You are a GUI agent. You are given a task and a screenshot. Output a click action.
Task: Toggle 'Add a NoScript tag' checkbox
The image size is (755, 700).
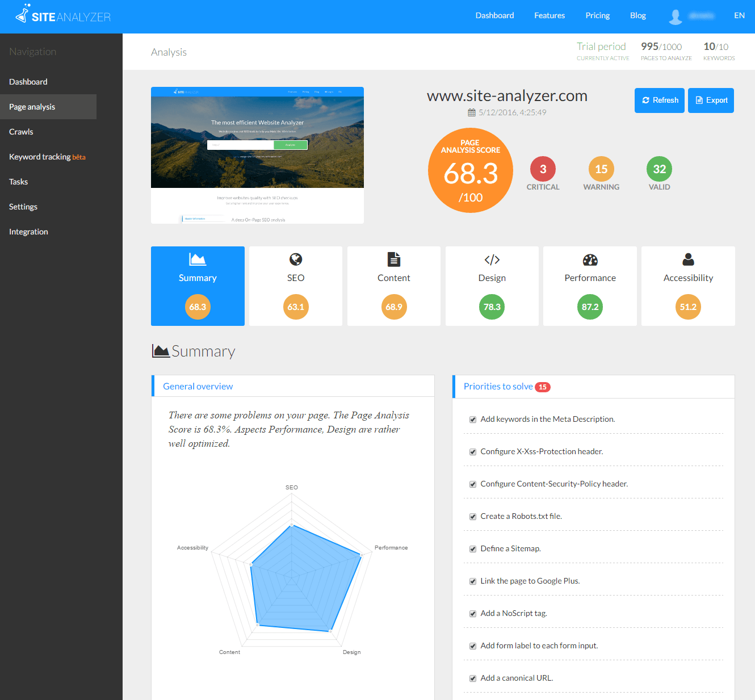click(473, 614)
